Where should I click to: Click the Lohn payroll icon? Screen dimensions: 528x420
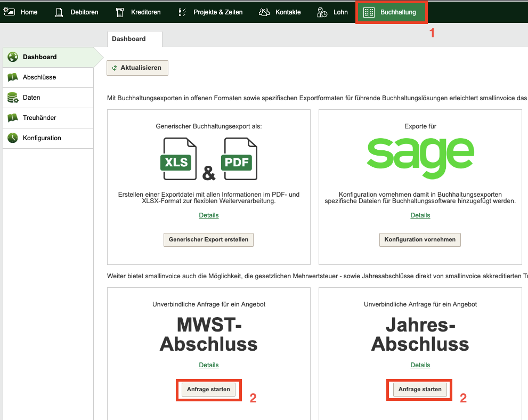pos(322,12)
